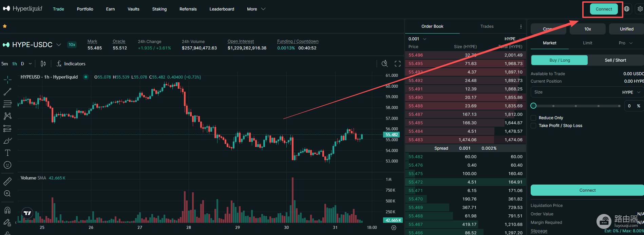The height and width of the screenshot is (235, 644).
Task: Open the Size unit HYPE dropdown
Action: click(631, 92)
